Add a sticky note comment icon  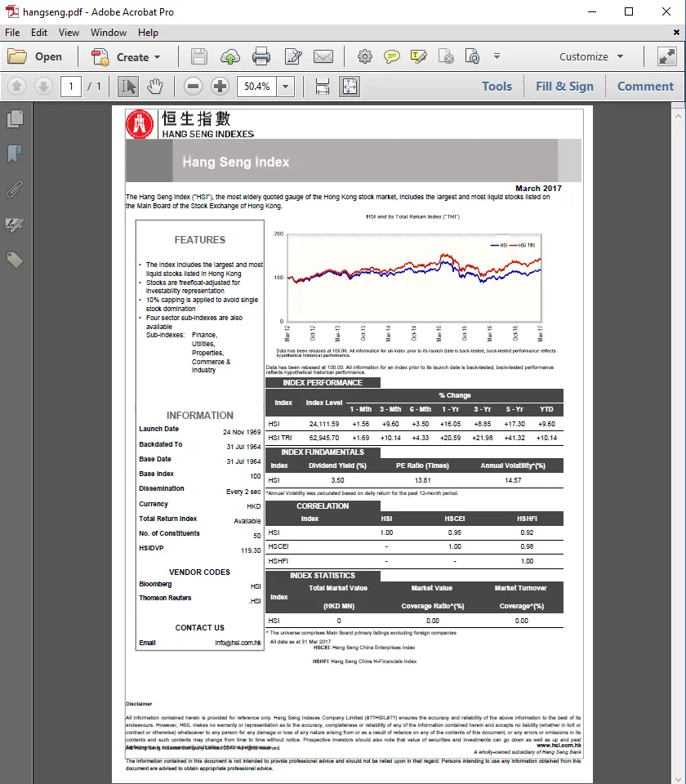391,56
